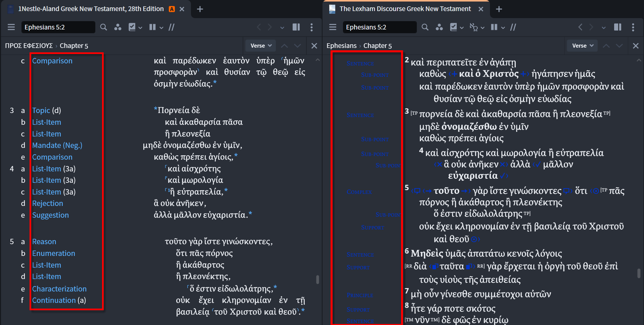The width and height of the screenshot is (644, 325).
Task: Click the Nestle-Aland panel vertical scrollbar thumb
Action: pos(317,279)
